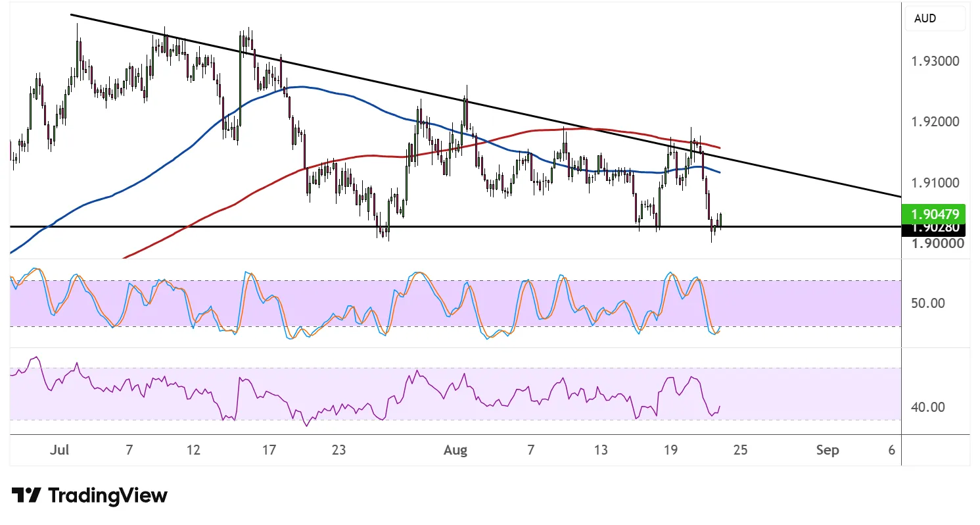Click the 13 date label on time axis
This screenshot has width=980, height=525.
(x=600, y=451)
